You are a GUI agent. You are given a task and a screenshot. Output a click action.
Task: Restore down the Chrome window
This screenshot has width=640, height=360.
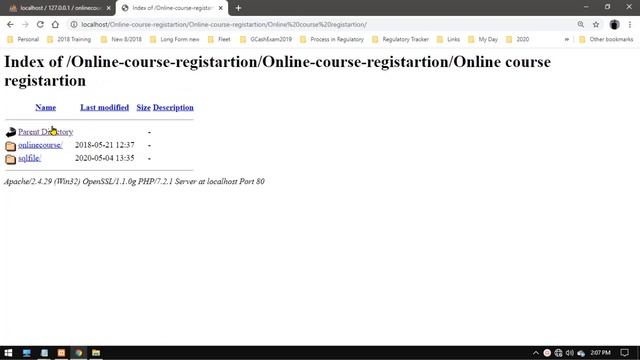[607, 7]
